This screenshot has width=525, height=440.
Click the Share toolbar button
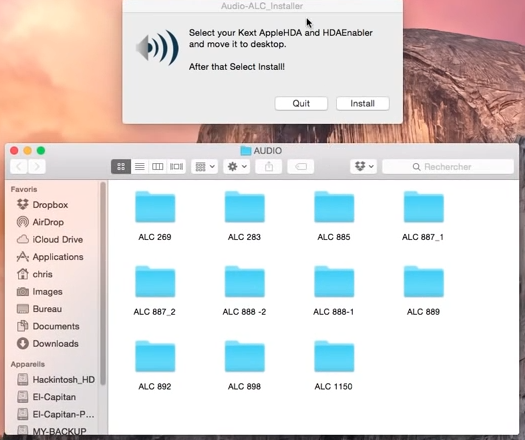pyautogui.click(x=269, y=166)
